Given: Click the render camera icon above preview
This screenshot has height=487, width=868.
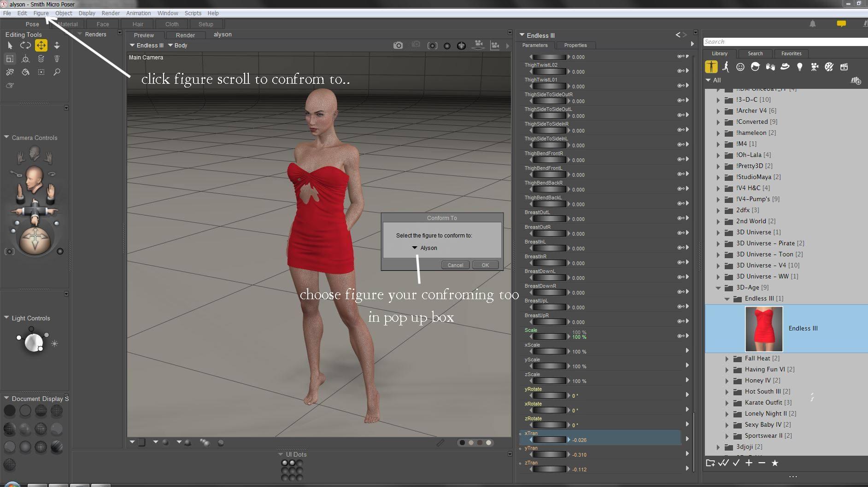Looking at the screenshot, I should 398,45.
